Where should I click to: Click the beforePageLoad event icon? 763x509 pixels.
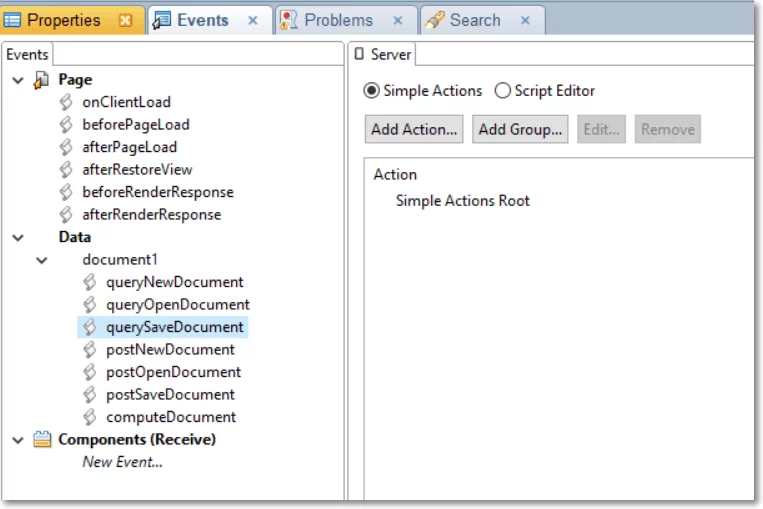[x=66, y=125]
